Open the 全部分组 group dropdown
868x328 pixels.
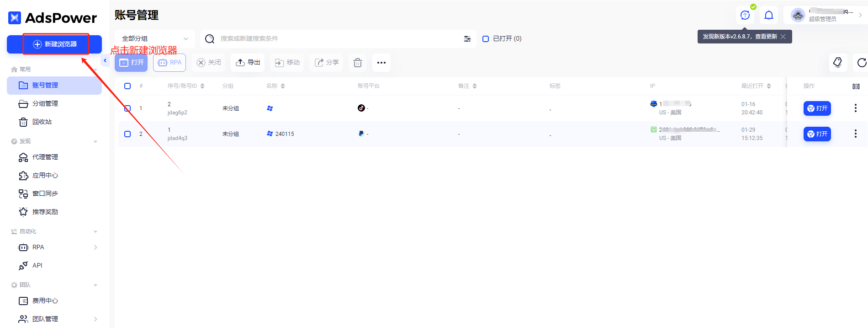(x=155, y=39)
